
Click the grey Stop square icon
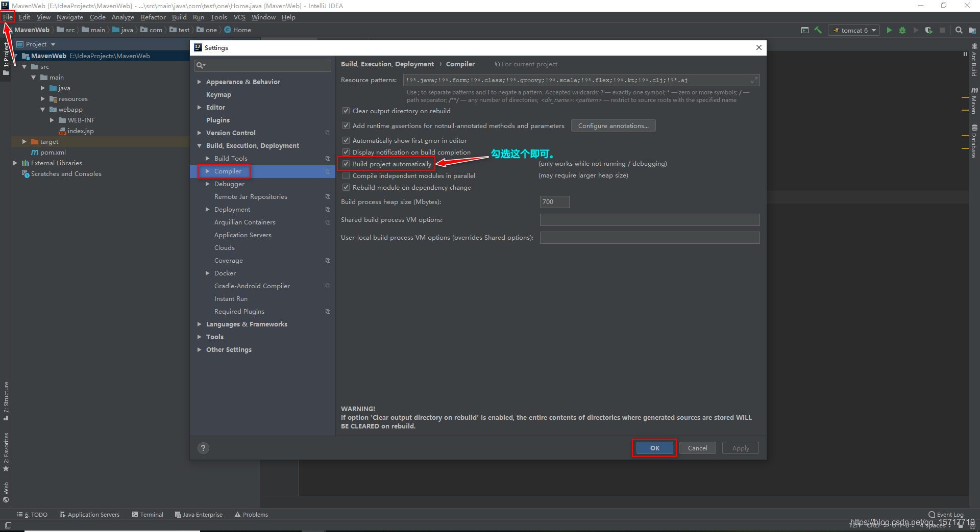pyautogui.click(x=942, y=31)
